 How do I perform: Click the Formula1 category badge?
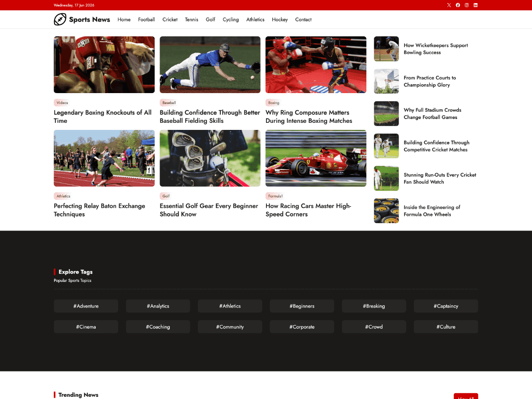coord(275,196)
